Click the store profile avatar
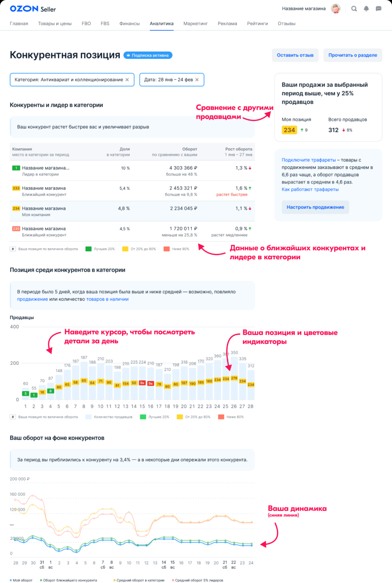Screen dimensions: 392x583 pyautogui.click(x=336, y=9)
